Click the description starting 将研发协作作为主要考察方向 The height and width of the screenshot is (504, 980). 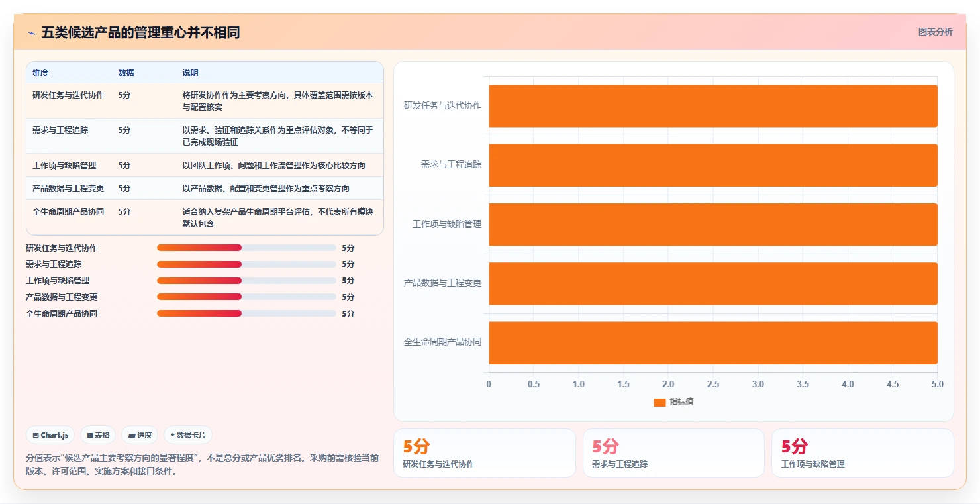click(278, 101)
